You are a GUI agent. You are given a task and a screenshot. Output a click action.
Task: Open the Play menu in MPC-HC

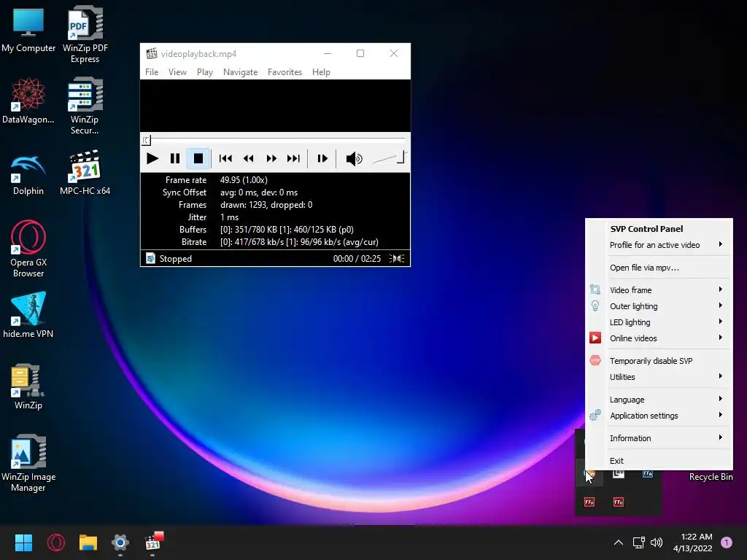tap(205, 72)
